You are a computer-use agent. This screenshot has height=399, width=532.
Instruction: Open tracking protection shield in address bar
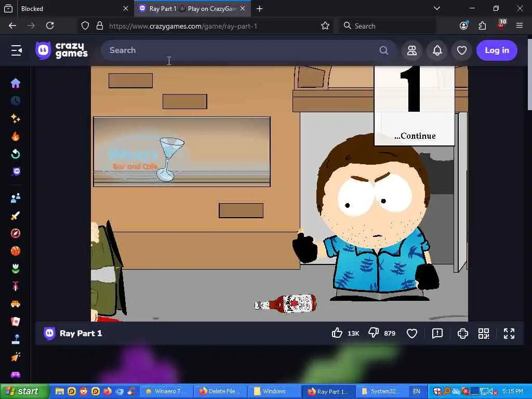[85, 26]
